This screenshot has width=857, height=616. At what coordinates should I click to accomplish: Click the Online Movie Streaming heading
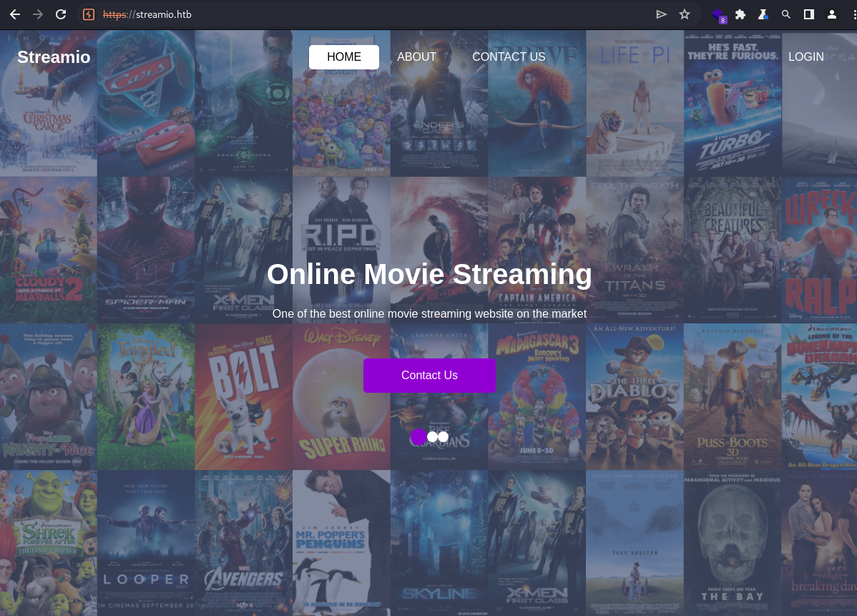pos(429,274)
